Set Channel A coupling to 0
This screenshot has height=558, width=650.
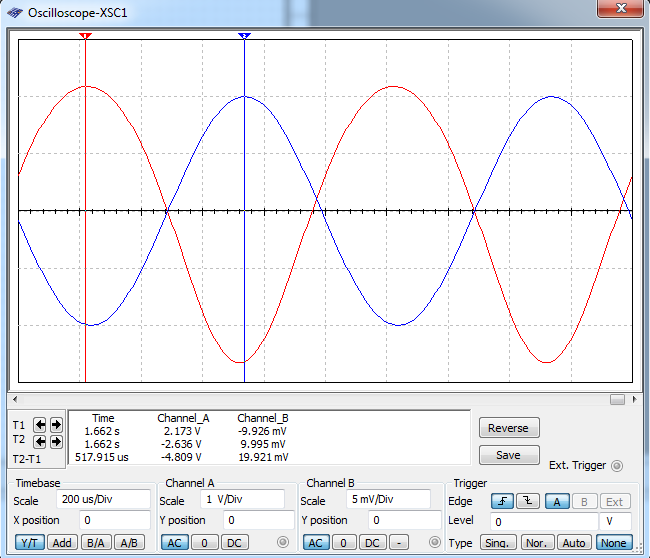[x=204, y=543]
